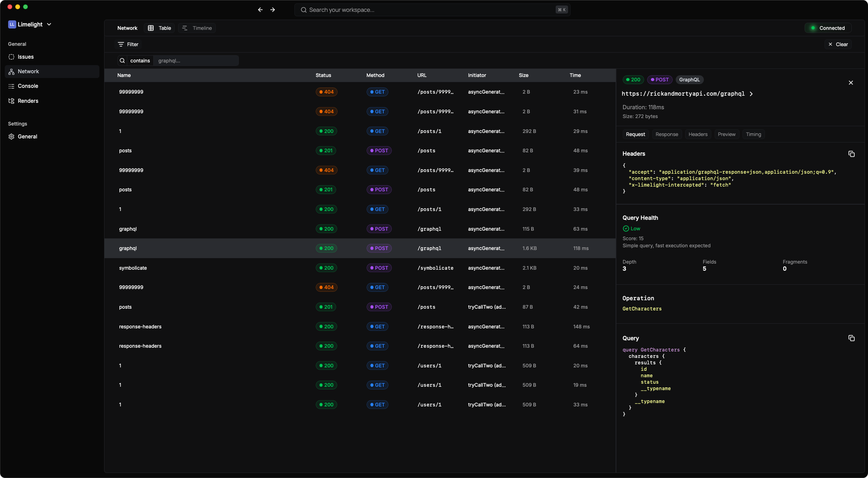Screen dimensions: 868x478
Task: Clear all network requests
Action: pos(838,44)
